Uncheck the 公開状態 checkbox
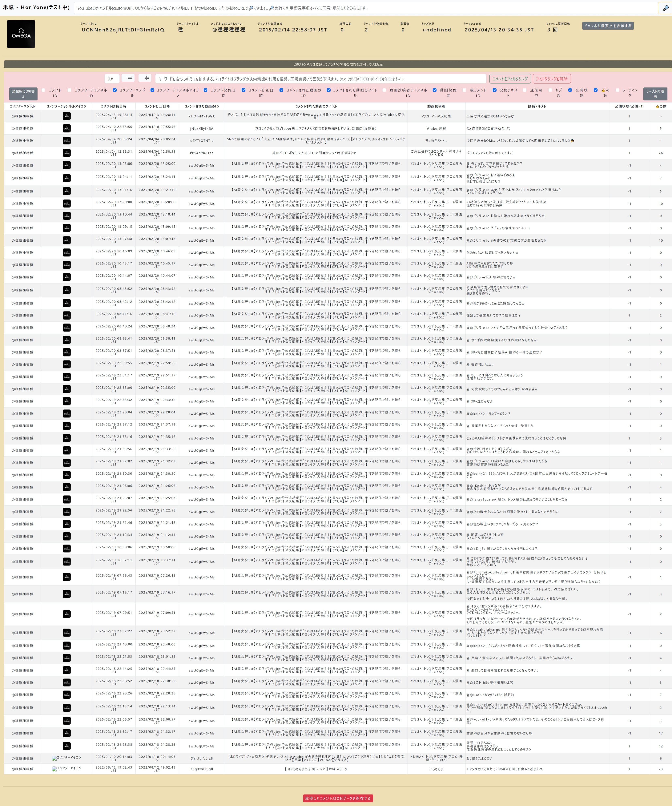This screenshot has width=672, height=806. [x=570, y=90]
